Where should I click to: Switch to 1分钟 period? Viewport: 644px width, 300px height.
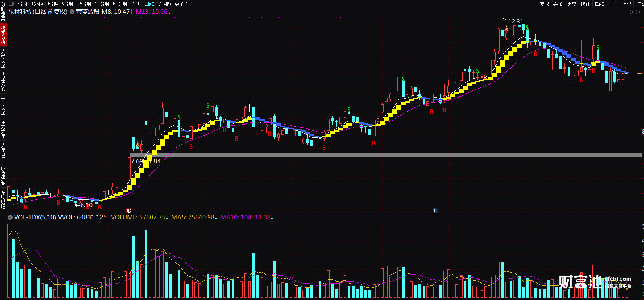coord(37,4)
